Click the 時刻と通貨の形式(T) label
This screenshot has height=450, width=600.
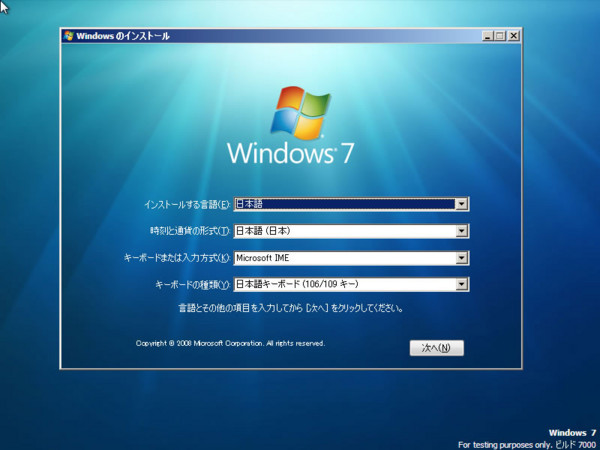[x=190, y=231]
